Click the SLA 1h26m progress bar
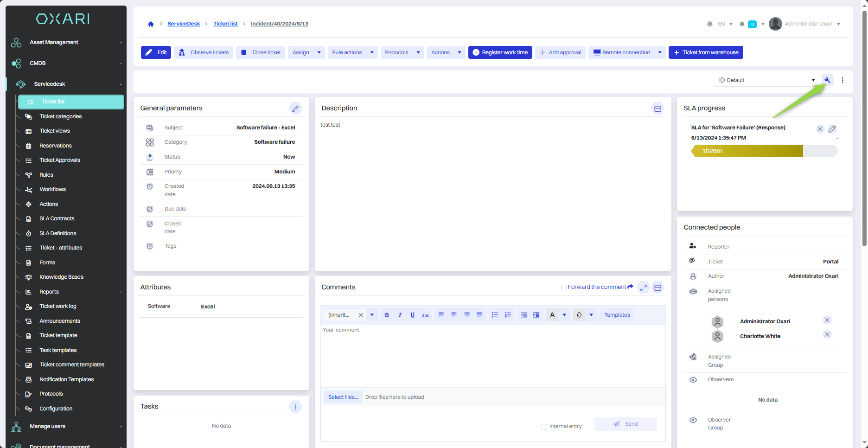Viewport: 868px width, 448px height. tap(747, 151)
